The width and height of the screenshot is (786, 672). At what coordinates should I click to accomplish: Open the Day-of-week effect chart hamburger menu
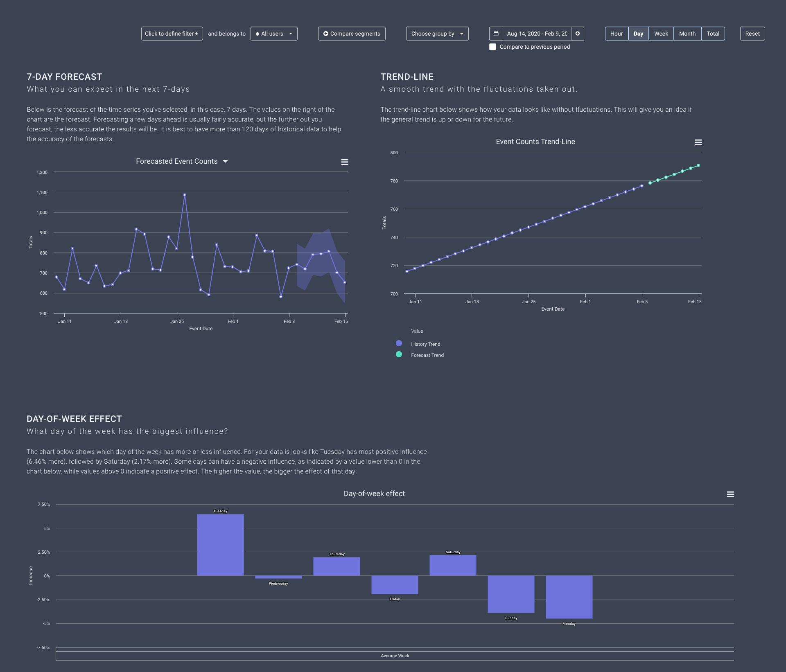coord(730,494)
